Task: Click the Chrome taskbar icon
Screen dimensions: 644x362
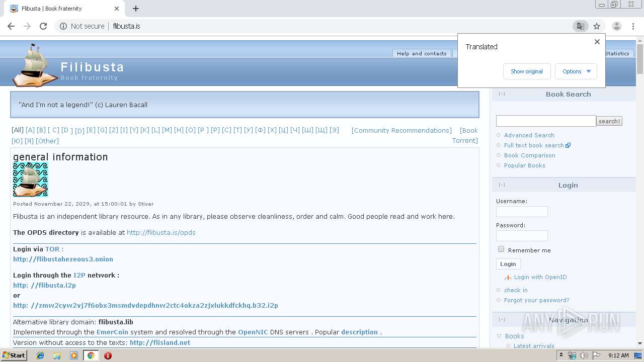Action: pos(91,355)
